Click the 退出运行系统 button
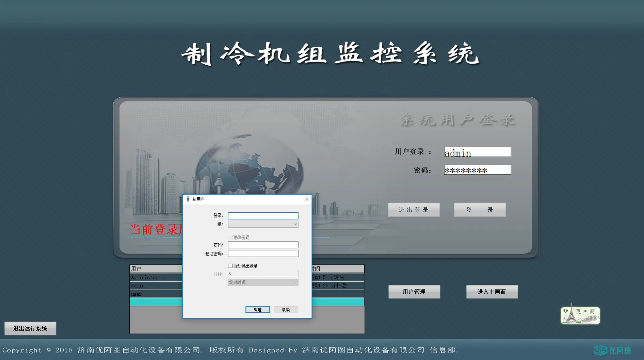This screenshot has height=360, width=644. pos(30,328)
